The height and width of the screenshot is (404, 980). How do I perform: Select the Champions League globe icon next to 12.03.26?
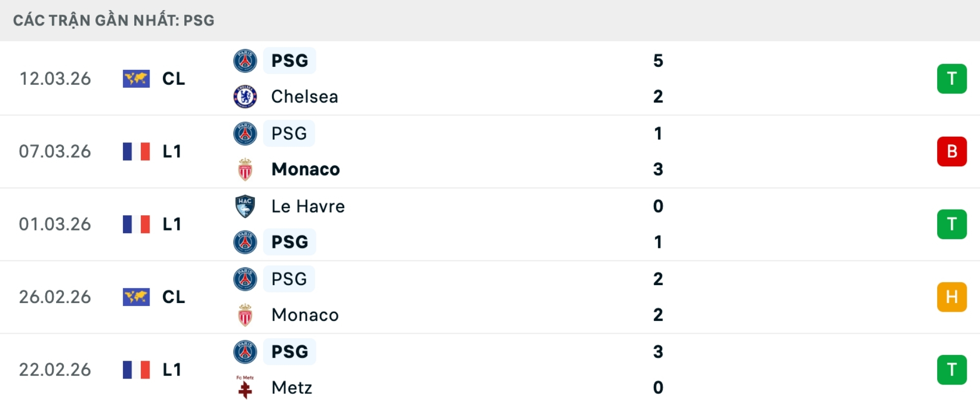click(x=135, y=79)
